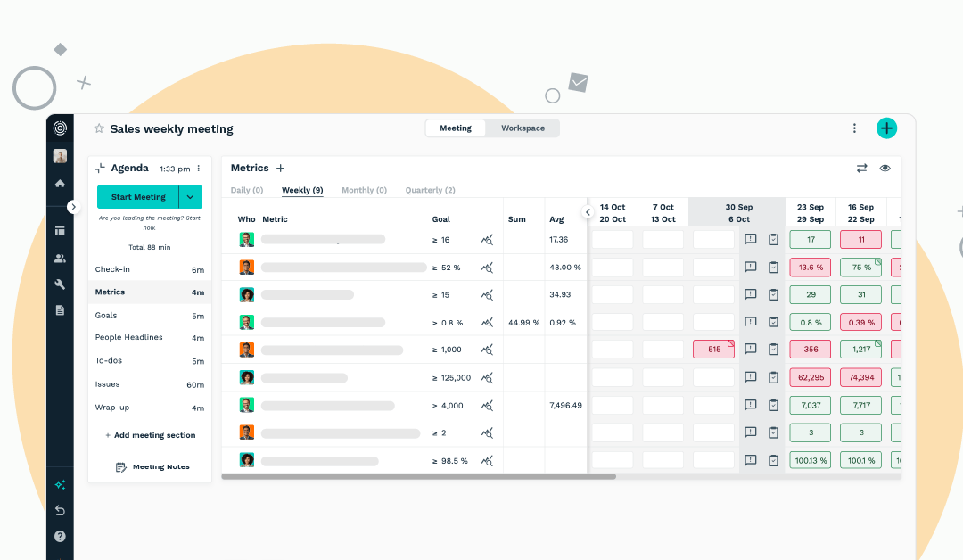
Task: Star the Sales weekly meeting as favorite
Action: pyautogui.click(x=99, y=128)
